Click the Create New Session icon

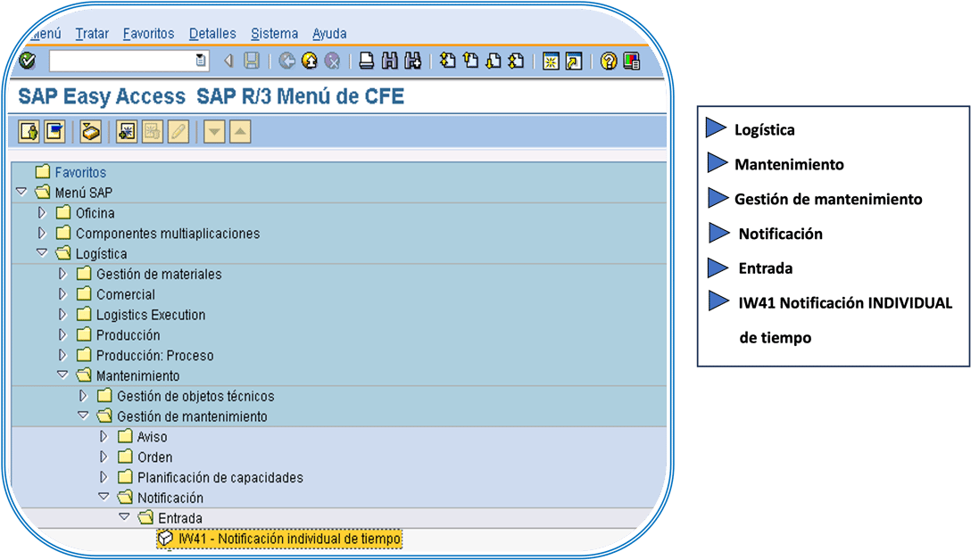pos(551,62)
